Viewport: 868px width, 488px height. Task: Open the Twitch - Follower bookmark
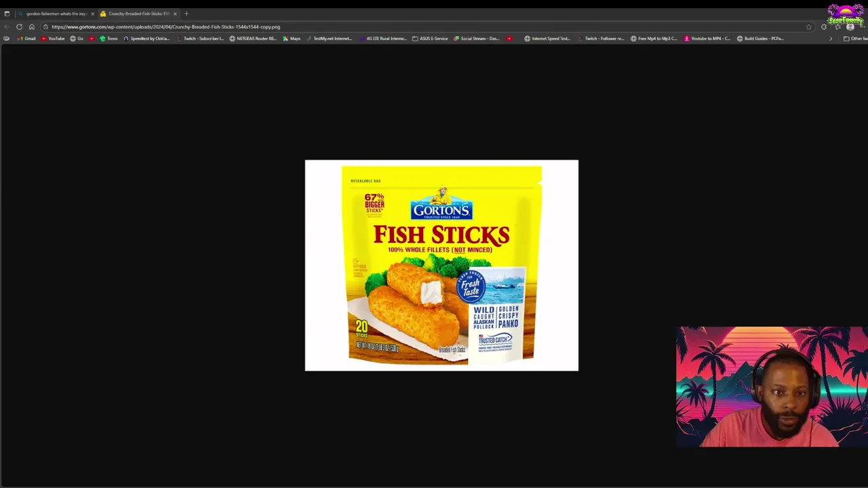[600, 39]
